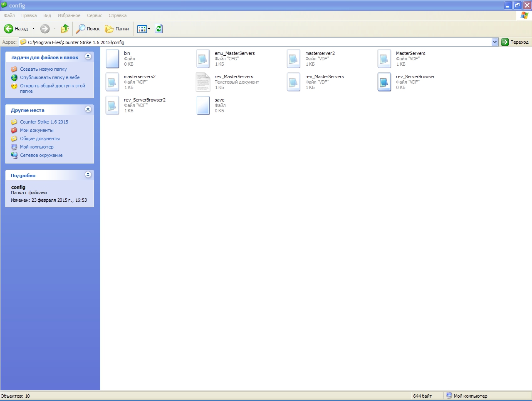Viewport: 532px width, 401px height.
Task: Collapse the Подробно details panel
Action: point(88,175)
